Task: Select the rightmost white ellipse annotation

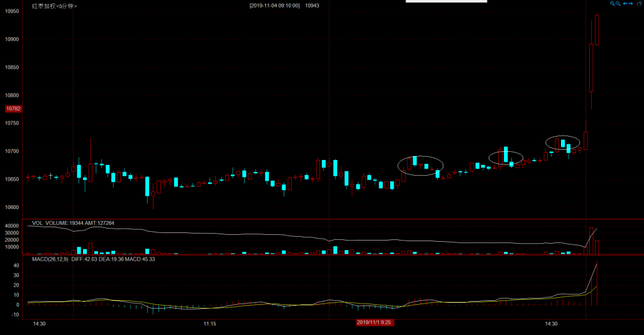Action: [563, 143]
